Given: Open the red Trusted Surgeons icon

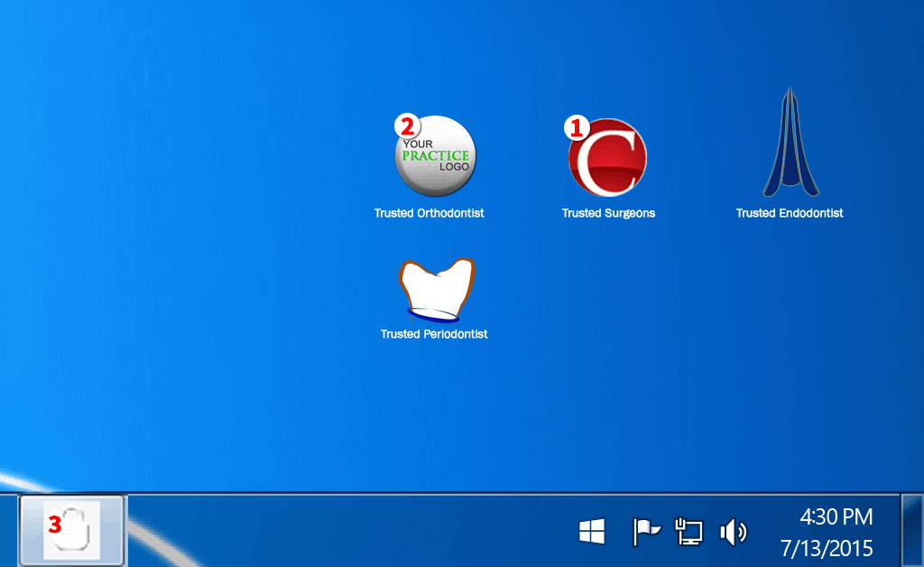Looking at the screenshot, I should [607, 158].
